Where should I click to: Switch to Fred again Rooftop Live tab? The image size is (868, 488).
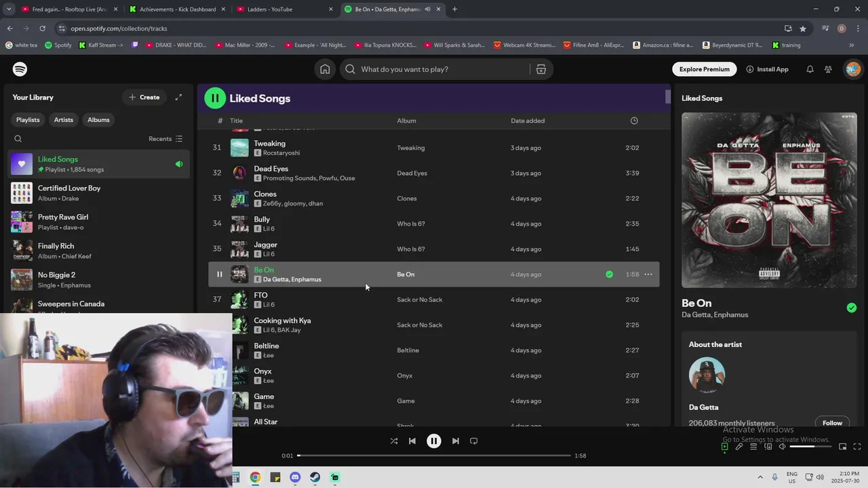pos(70,9)
